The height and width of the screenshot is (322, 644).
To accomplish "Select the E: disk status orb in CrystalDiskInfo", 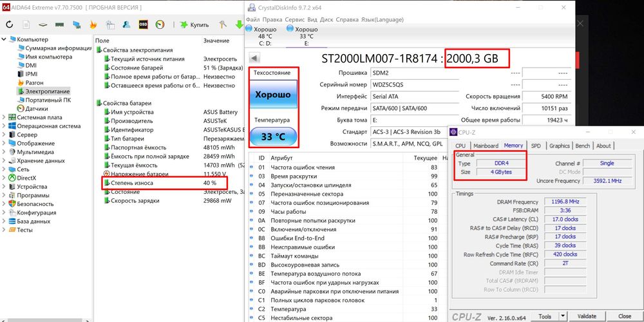I will click(x=290, y=29).
